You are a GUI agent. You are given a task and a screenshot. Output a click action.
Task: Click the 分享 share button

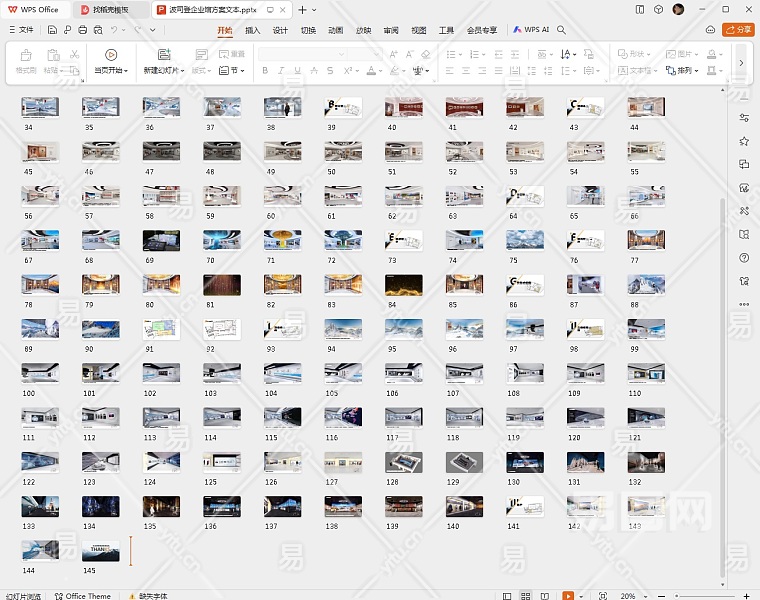[738, 30]
